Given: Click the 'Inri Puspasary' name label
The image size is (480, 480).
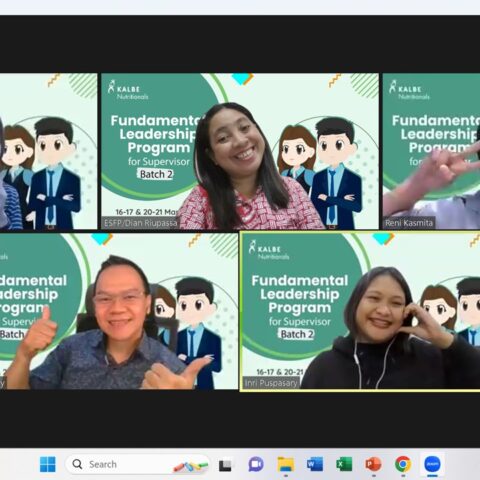Looking at the screenshot, I should click(271, 383).
